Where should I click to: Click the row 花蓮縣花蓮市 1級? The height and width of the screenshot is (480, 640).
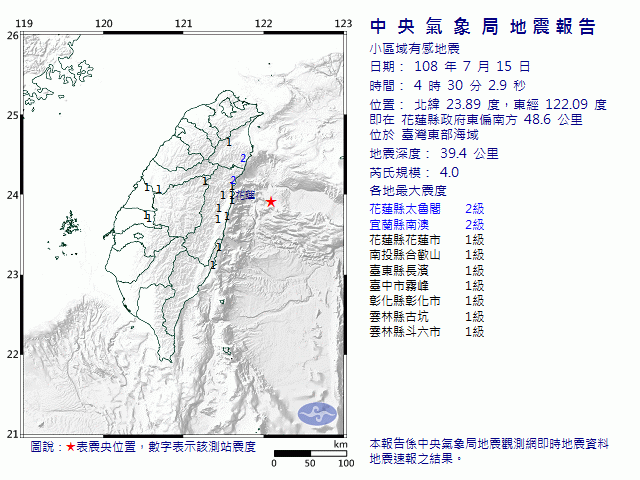pyautogui.click(x=427, y=240)
